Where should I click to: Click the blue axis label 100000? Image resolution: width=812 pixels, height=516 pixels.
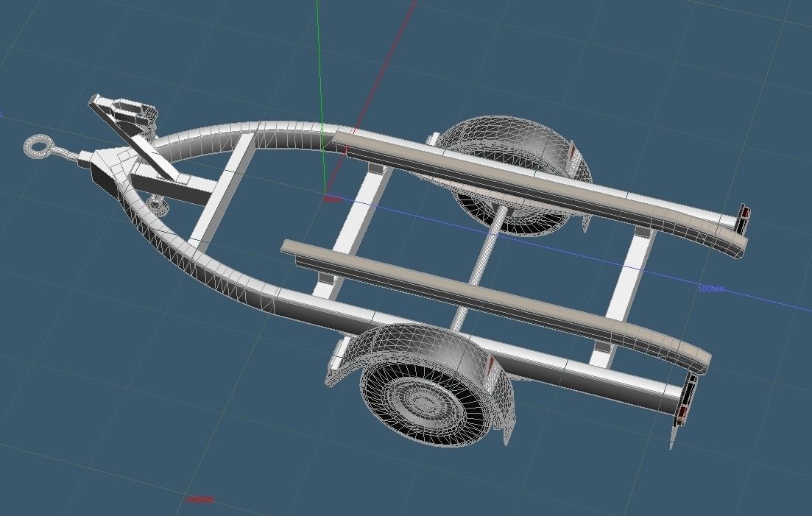711,289
